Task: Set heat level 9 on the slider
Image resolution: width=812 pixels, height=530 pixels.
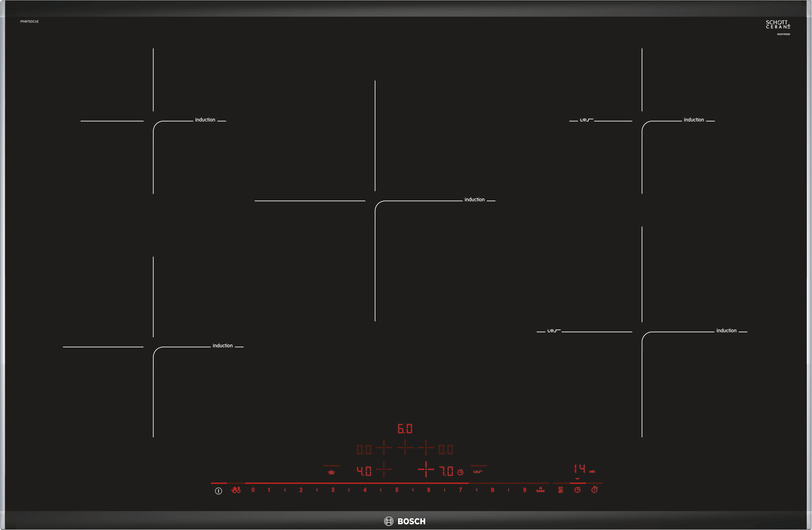Action: (524, 490)
